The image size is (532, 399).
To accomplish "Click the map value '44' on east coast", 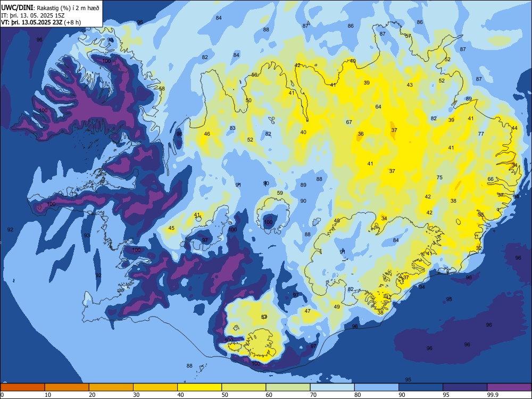I will [514, 128].
